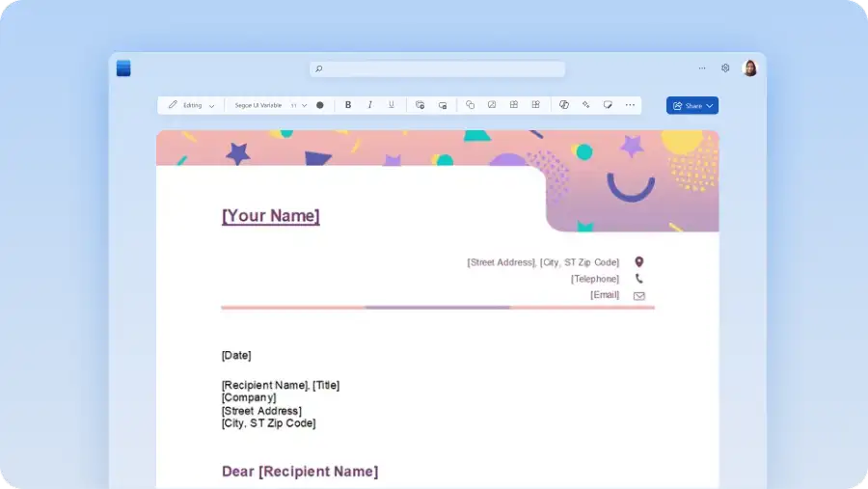Image resolution: width=868 pixels, height=489 pixels.
Task: Click the [Date] placeholder
Action: pos(236,356)
